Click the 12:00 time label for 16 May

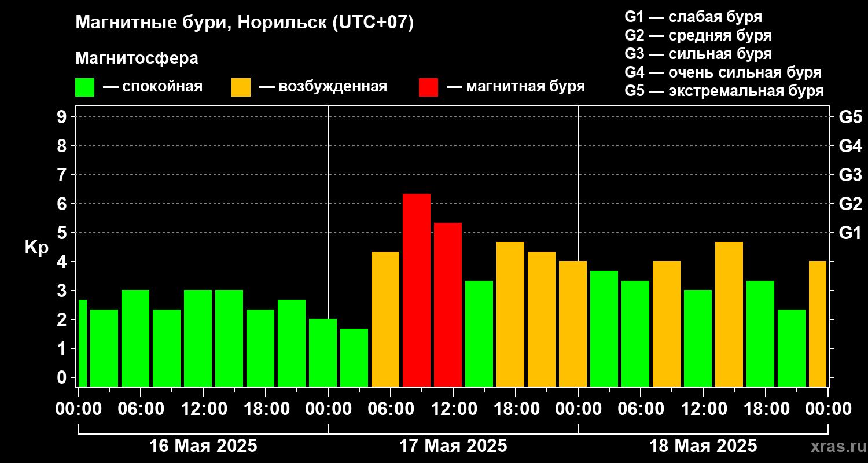203,409
